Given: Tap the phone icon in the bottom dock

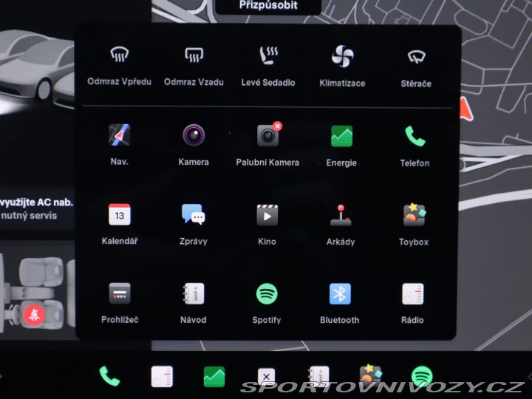Looking at the screenshot, I should pyautogui.click(x=109, y=376).
